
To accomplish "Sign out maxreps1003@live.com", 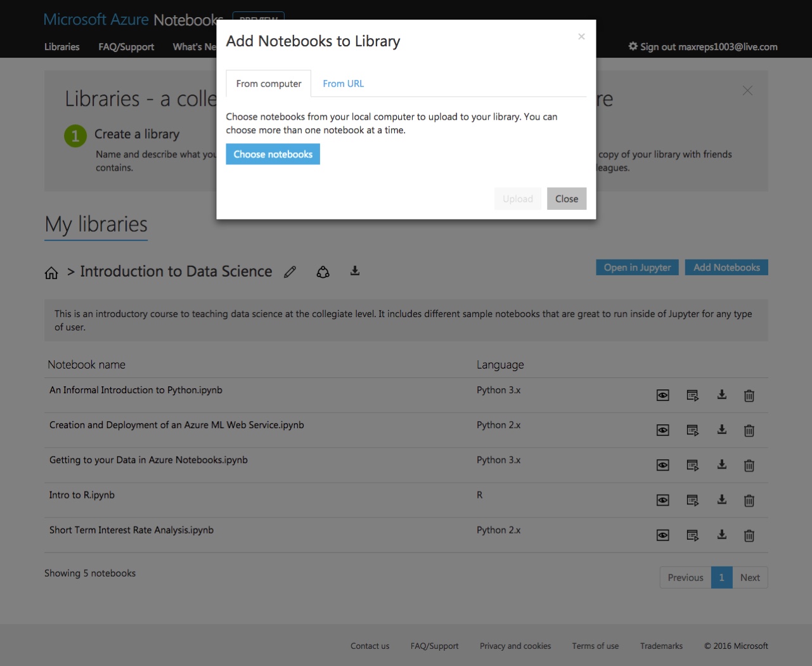I will coord(709,47).
